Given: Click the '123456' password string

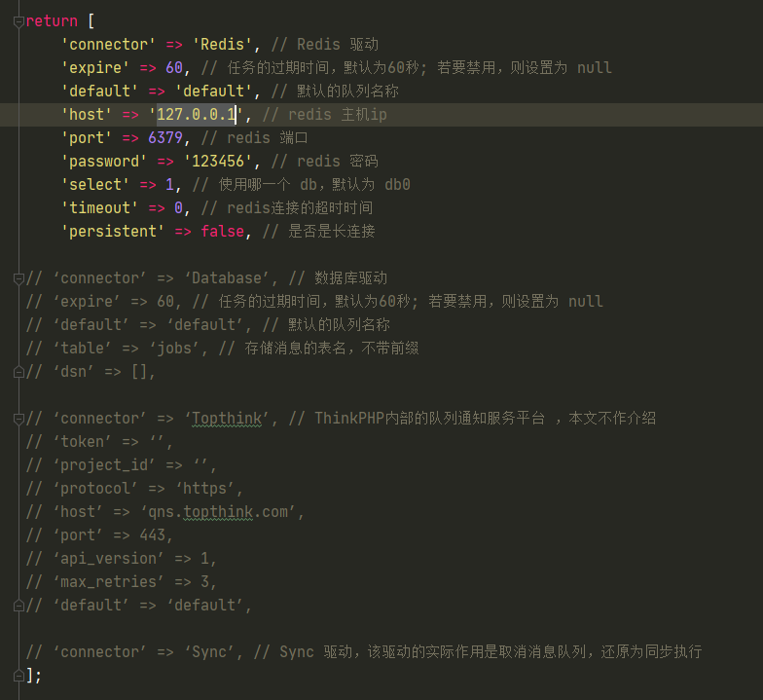Looking at the screenshot, I should [218, 162].
